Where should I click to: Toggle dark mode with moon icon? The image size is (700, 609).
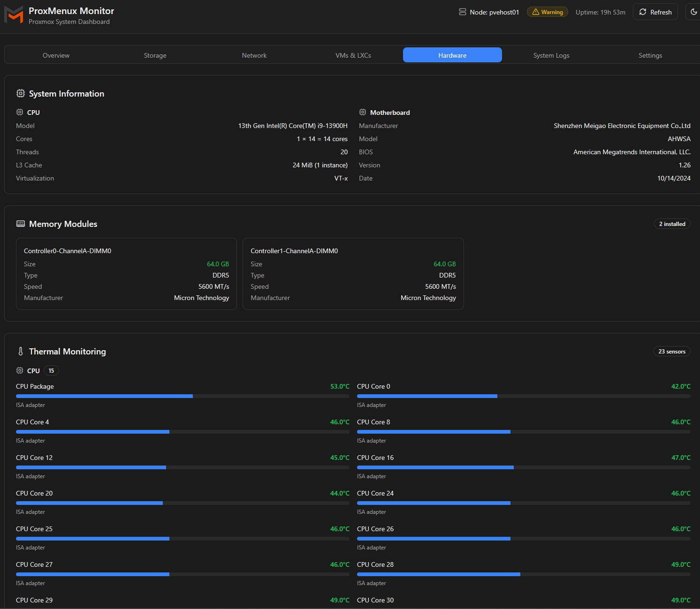point(693,12)
